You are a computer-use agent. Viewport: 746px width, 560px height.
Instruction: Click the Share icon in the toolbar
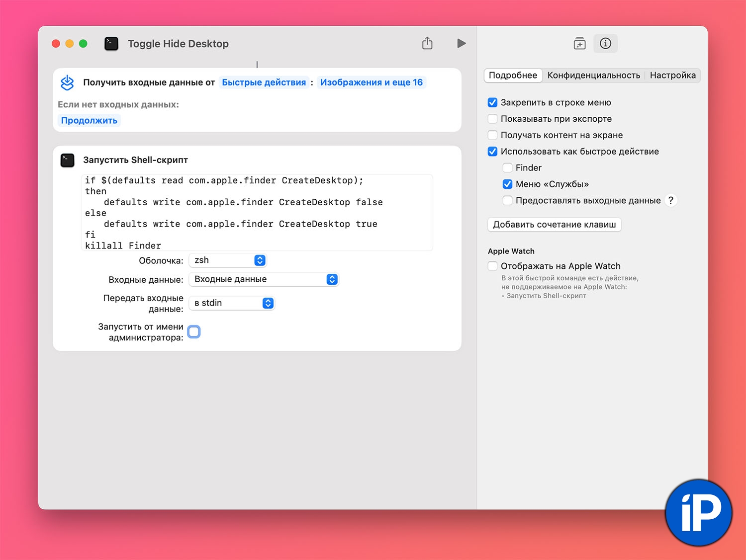(x=427, y=43)
